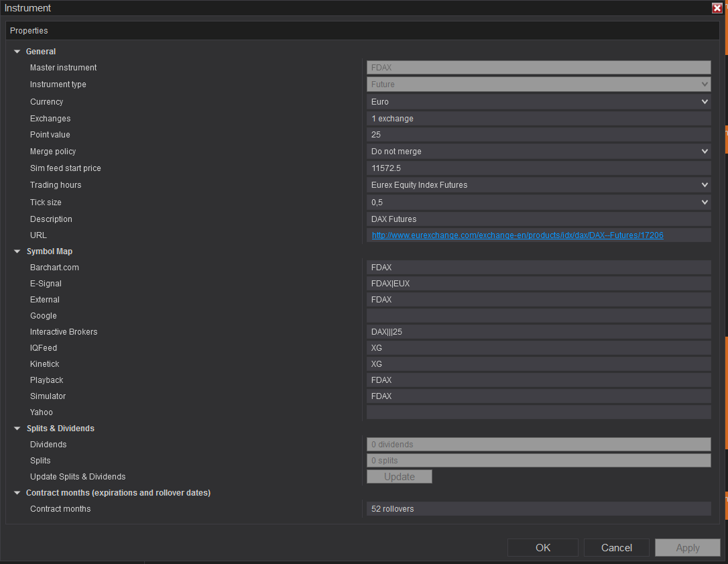Image resolution: width=728 pixels, height=564 pixels.
Task: Open the 52 rollovers contract months field
Action: [538, 509]
